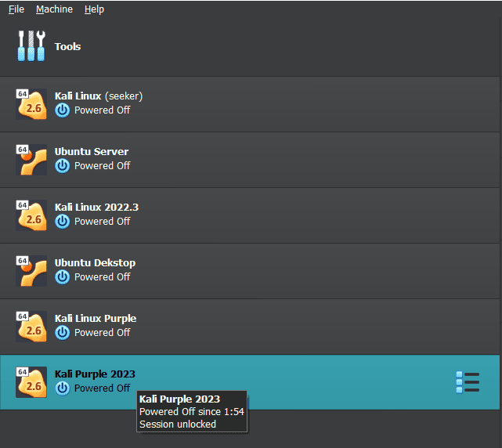
Task: Click the Ubuntu Server OS icon
Action: point(31,160)
